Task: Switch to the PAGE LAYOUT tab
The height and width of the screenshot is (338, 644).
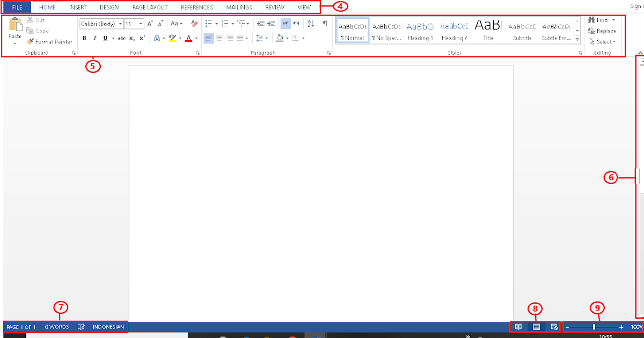Action: (x=150, y=8)
